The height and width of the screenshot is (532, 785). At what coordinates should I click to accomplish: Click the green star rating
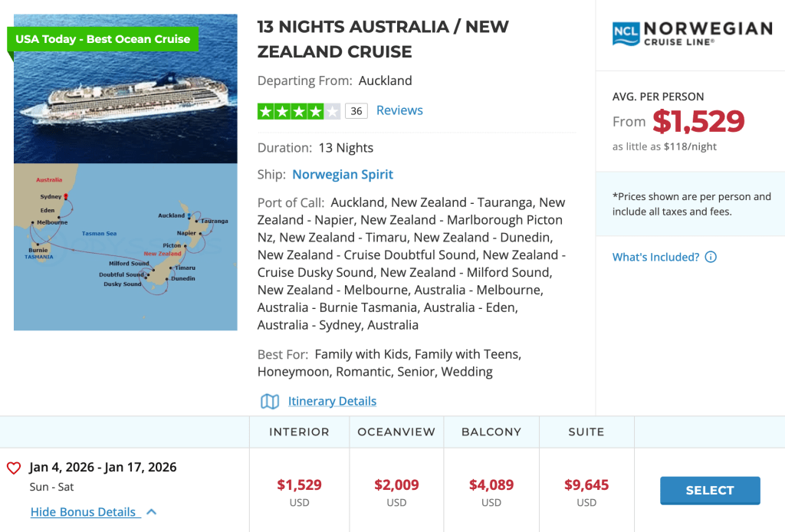298,111
